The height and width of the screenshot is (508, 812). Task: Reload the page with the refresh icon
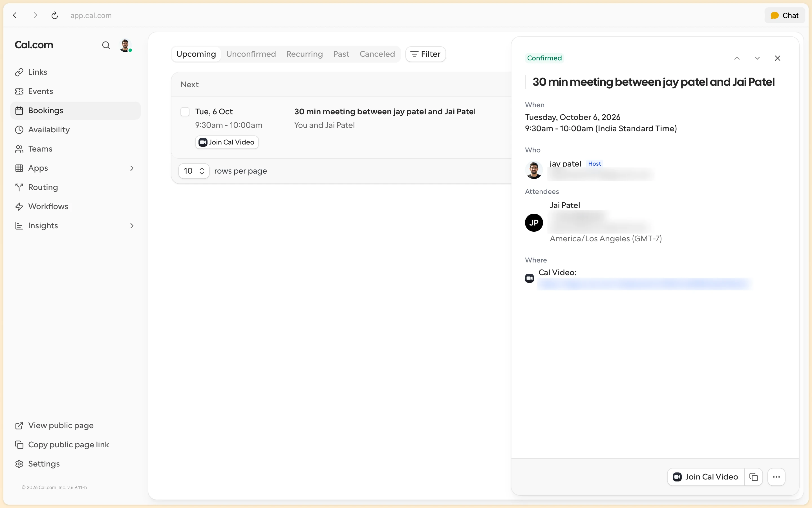tap(55, 15)
